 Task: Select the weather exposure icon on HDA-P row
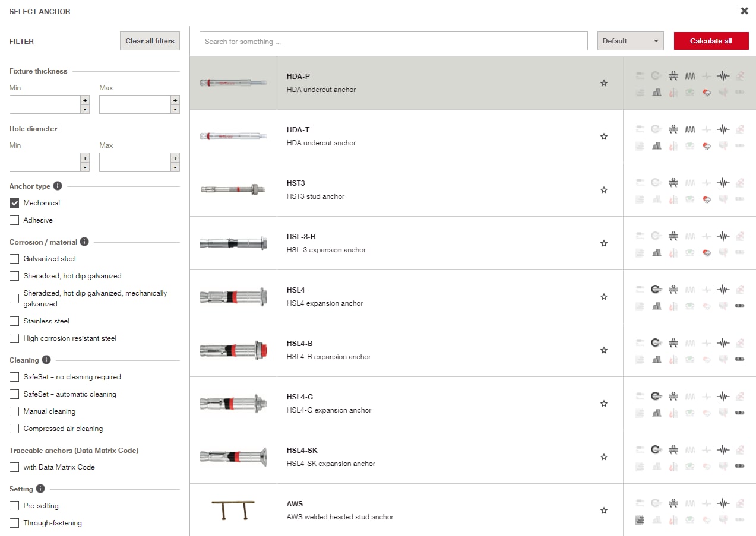pos(706,92)
